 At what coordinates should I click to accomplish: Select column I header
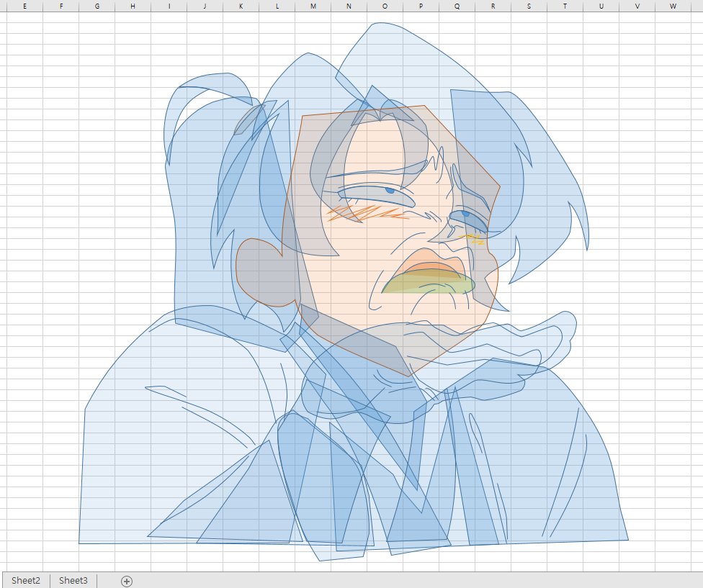[169, 6]
